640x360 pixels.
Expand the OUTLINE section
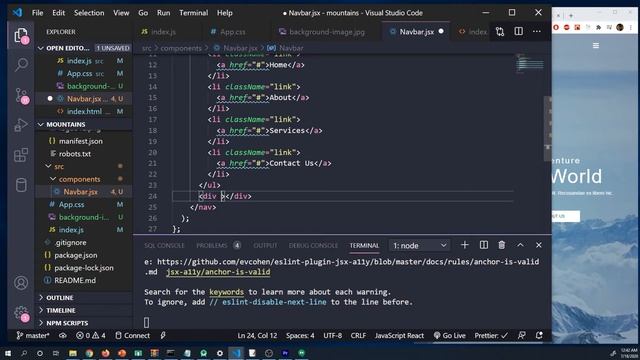pyautogui.click(x=84, y=298)
